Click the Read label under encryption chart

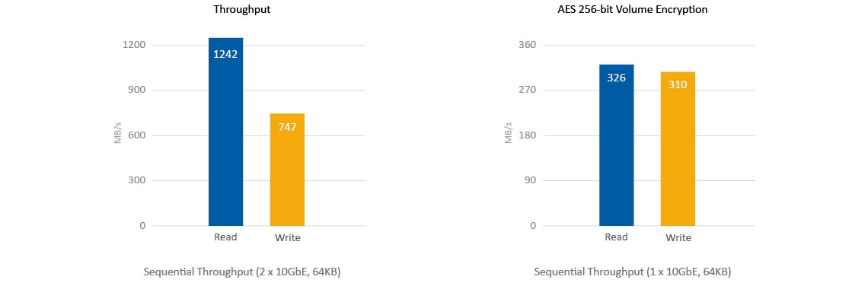pos(616,237)
